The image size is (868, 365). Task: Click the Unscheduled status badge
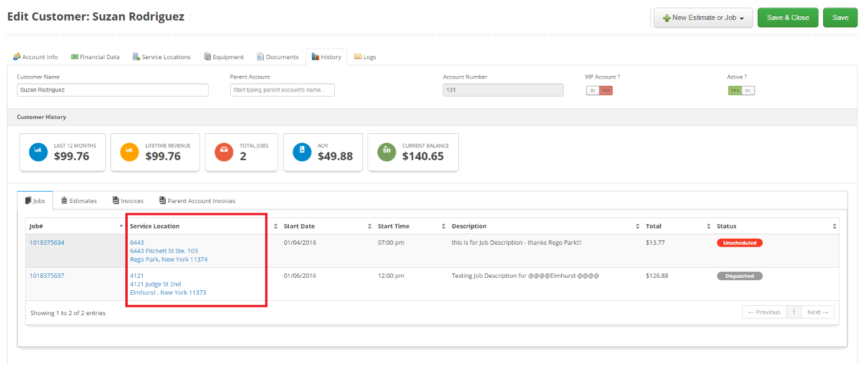click(x=740, y=243)
